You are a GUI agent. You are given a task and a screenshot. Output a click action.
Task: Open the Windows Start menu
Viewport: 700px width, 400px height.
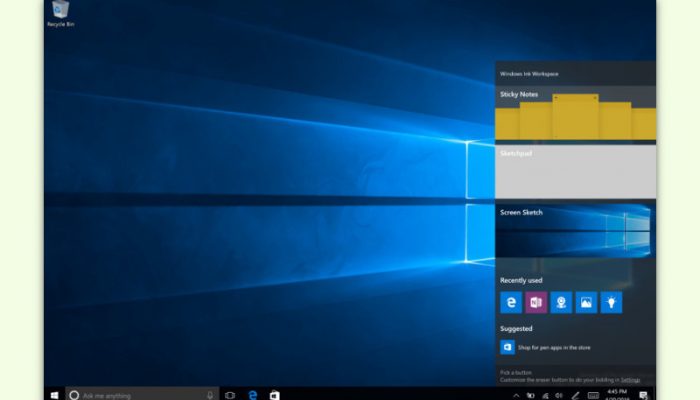click(x=54, y=395)
